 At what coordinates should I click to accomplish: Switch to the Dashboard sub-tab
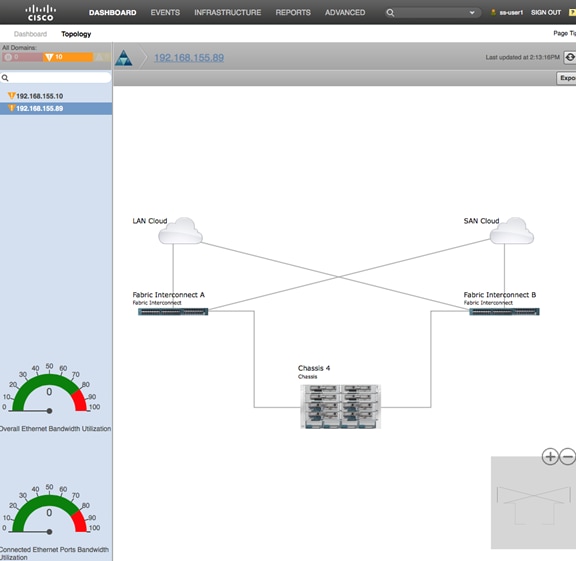(30, 34)
